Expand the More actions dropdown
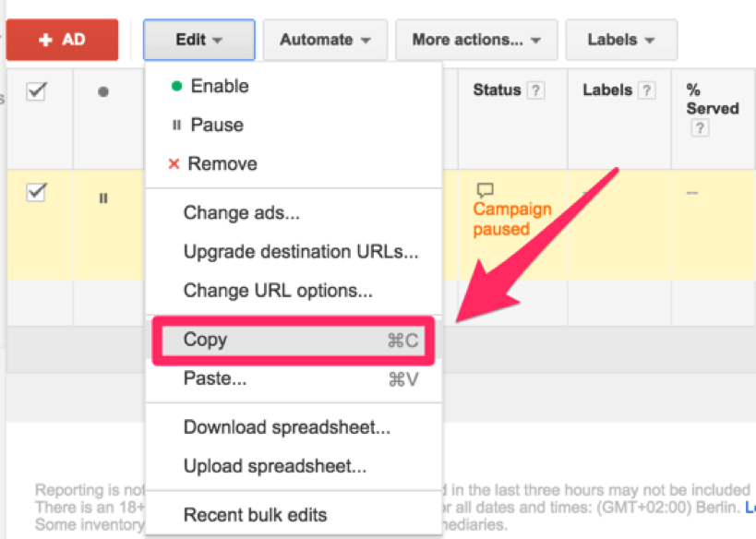This screenshot has width=756, height=539. [476, 40]
